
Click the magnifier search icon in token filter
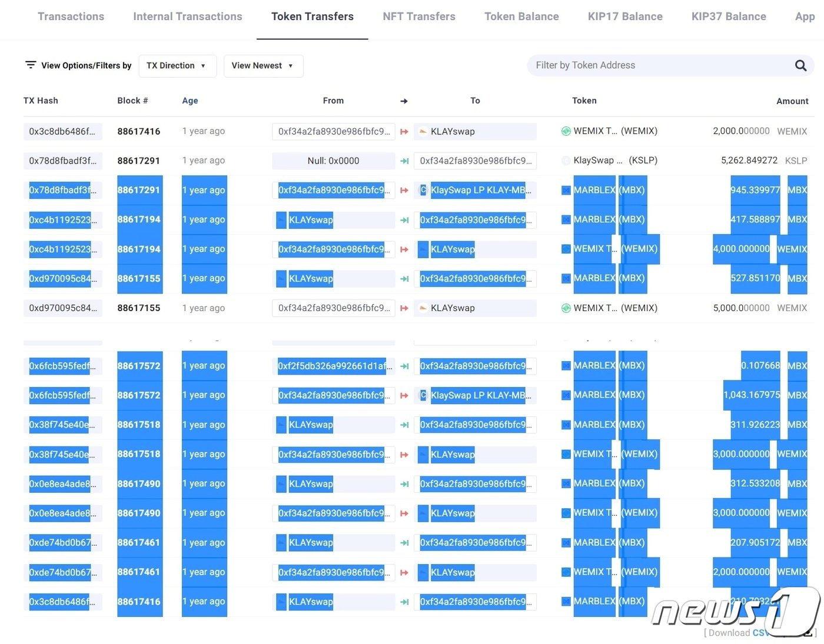coord(800,65)
